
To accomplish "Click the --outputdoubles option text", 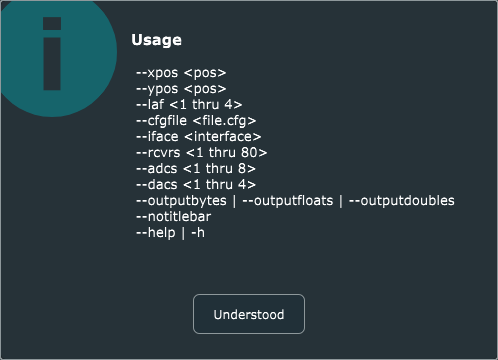I will point(402,201).
